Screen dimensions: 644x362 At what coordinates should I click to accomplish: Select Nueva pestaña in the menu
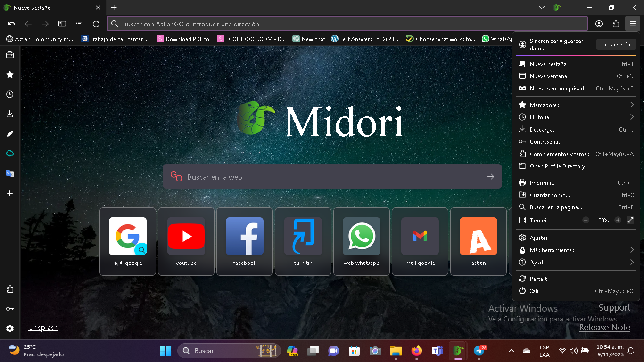click(x=576, y=64)
